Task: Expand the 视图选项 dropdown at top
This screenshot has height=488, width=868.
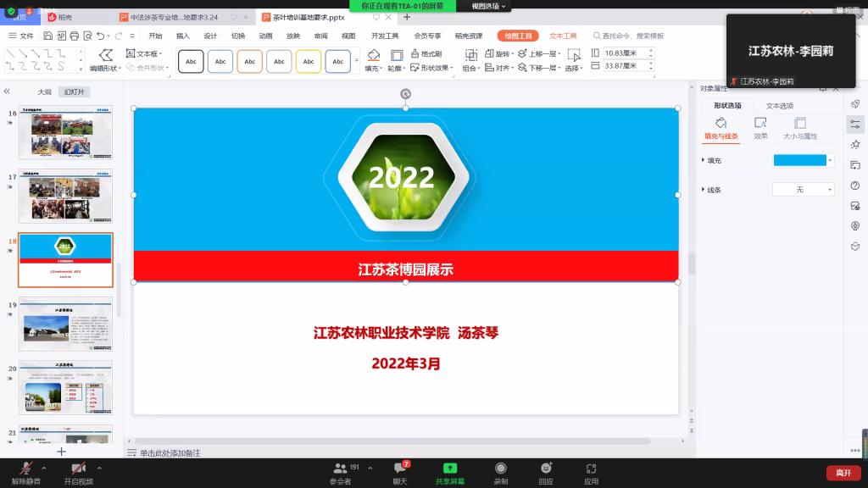Action: click(489, 6)
